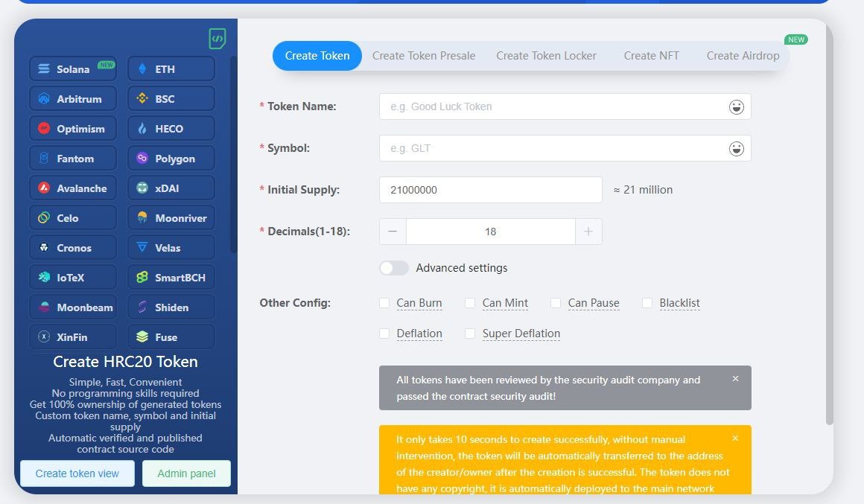This screenshot has height=504, width=864.
Task: Click the Create HRC20 Token heading
Action: (x=125, y=361)
